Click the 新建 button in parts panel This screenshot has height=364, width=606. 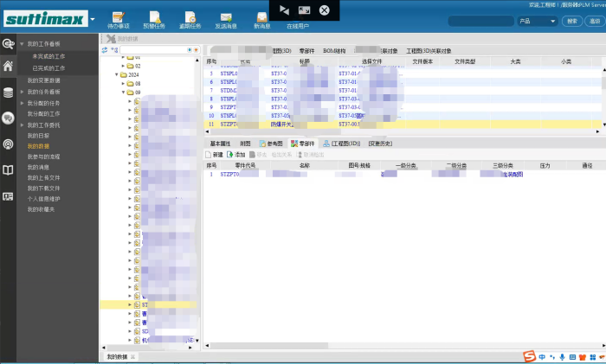tap(214, 154)
